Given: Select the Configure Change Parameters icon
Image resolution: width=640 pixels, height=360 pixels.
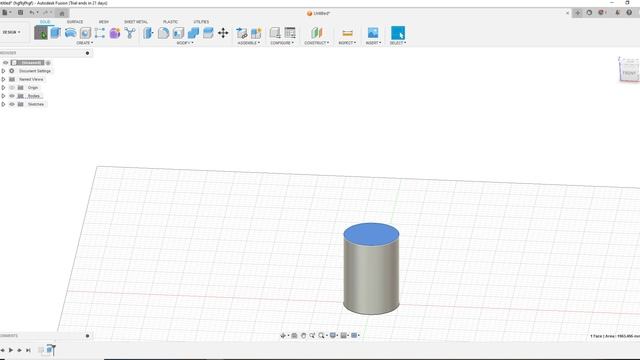Looking at the screenshot, I should [x=275, y=33].
